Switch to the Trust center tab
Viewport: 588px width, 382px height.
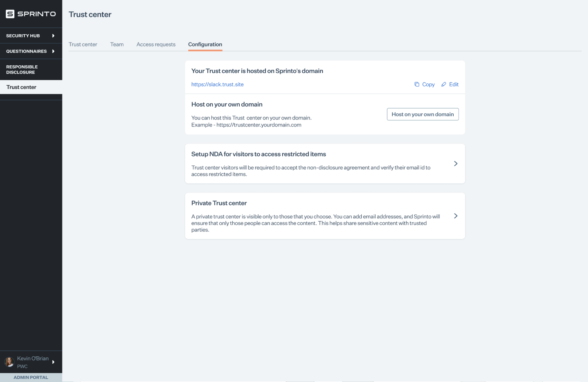83,44
